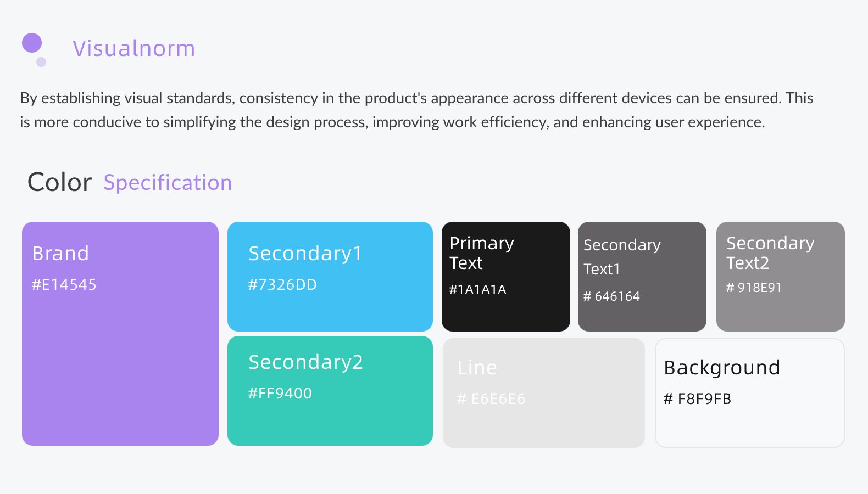Click the #E14545 hex code label

(x=64, y=285)
